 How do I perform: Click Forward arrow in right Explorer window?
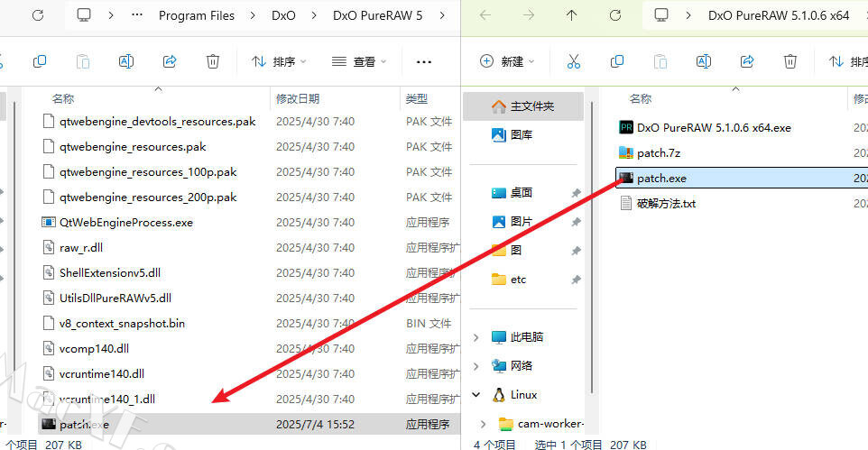point(529,15)
